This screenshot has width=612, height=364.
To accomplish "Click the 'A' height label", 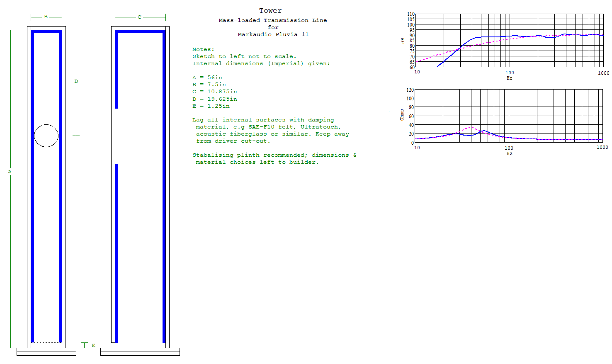I will point(10,172).
